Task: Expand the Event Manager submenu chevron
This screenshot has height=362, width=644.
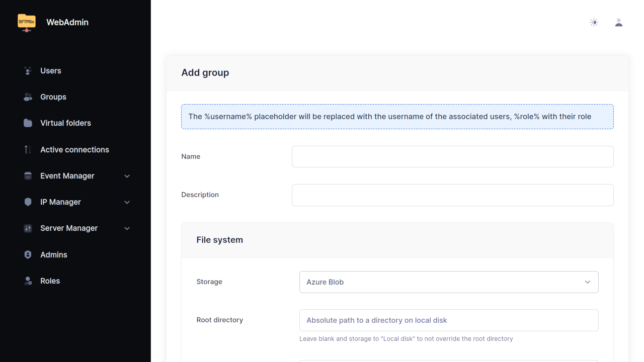Action: [127, 176]
